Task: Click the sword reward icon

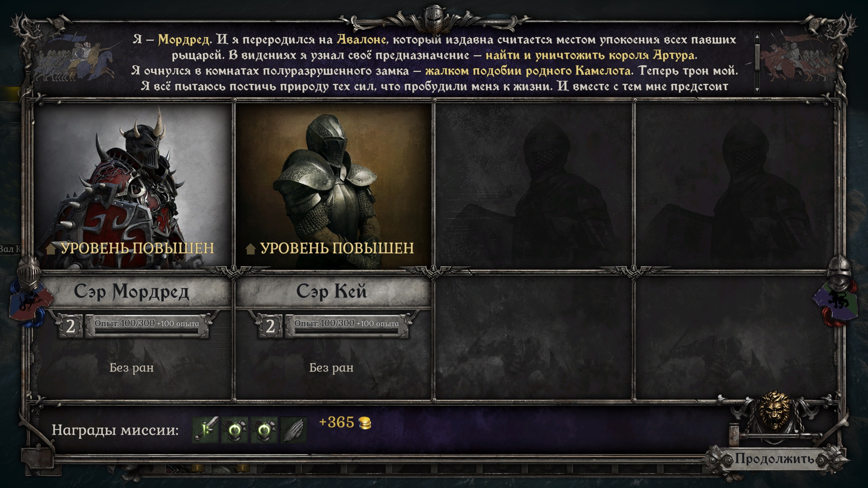Action: pos(206,430)
